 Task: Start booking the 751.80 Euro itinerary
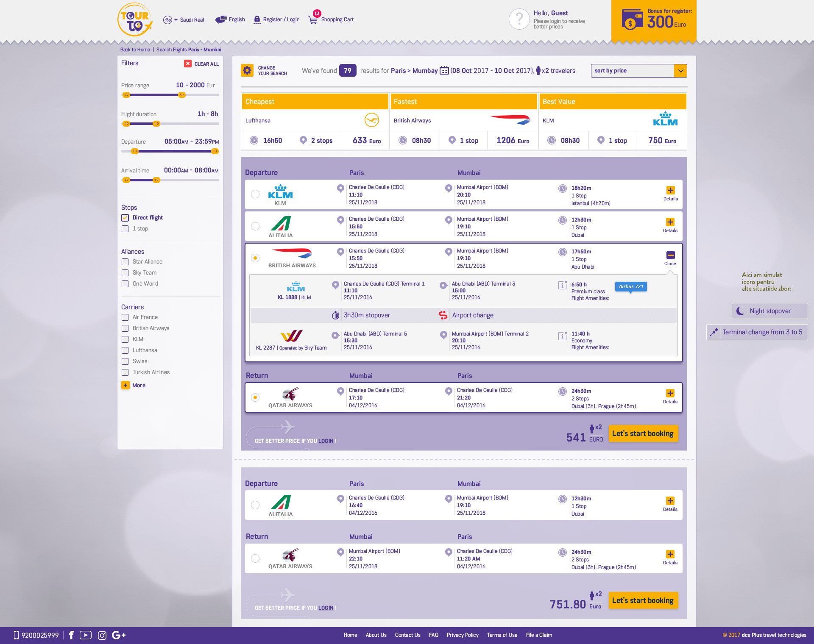pos(643,600)
